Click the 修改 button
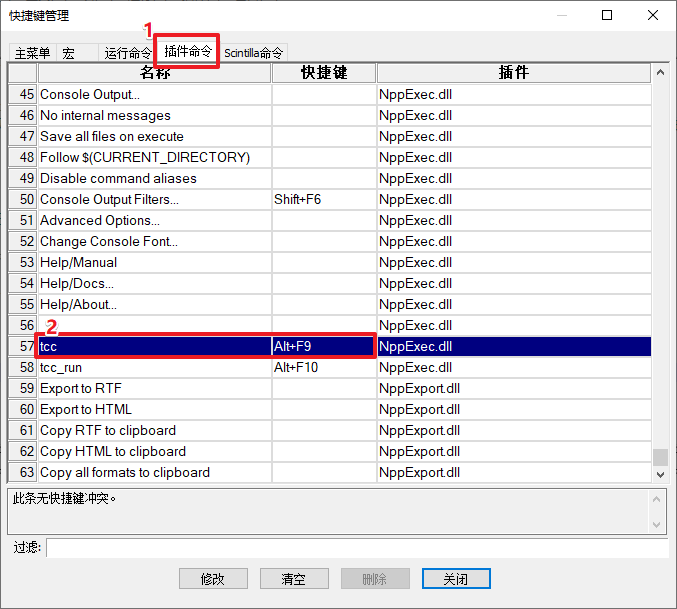The image size is (677, 609). coord(213,578)
